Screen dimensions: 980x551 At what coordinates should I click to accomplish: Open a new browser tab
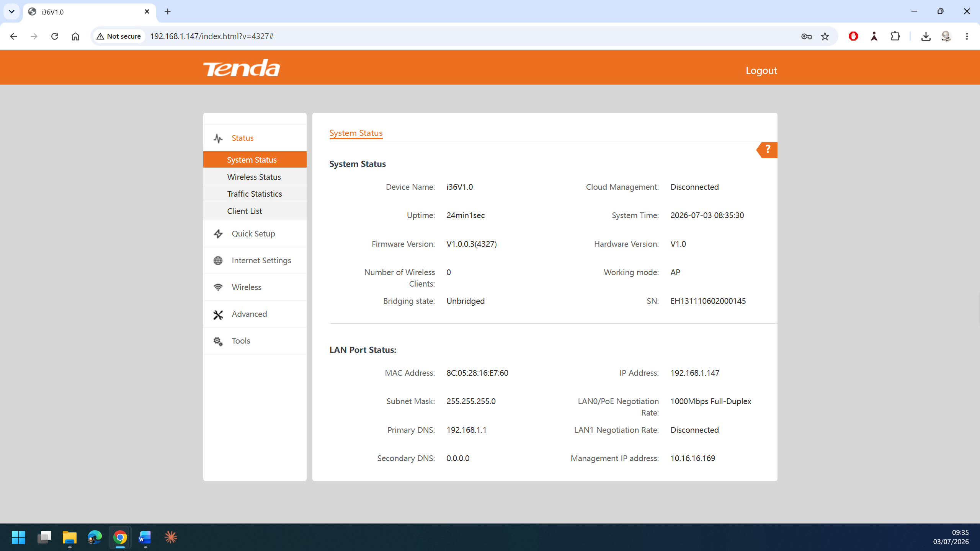coord(168,11)
